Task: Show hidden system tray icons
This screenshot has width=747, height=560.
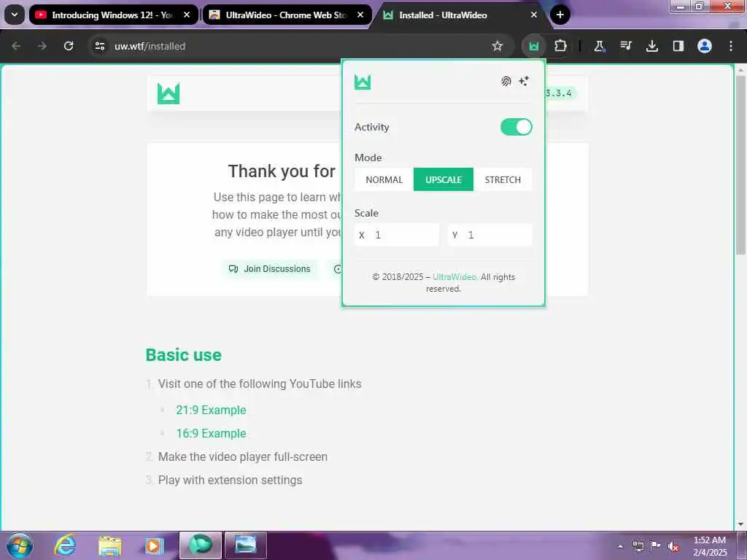Action: point(620,547)
